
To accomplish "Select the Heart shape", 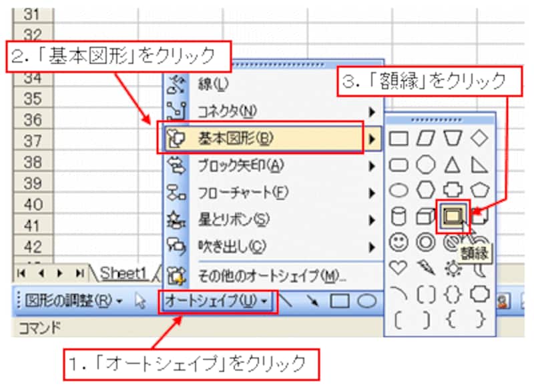I will [398, 267].
